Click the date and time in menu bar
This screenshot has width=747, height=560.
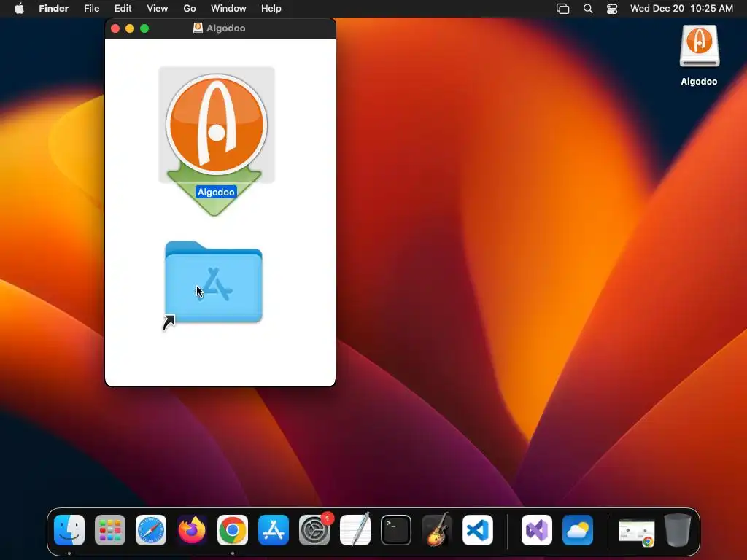681,9
